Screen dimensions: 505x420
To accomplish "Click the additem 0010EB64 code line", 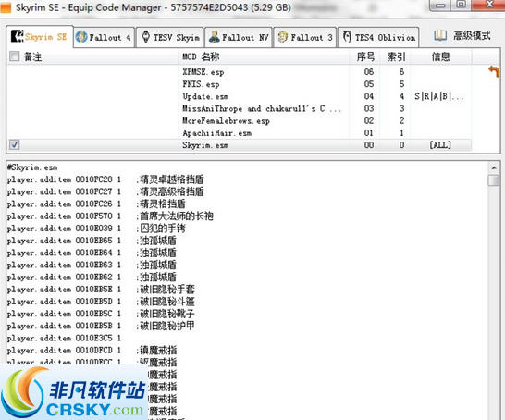I will (92, 253).
